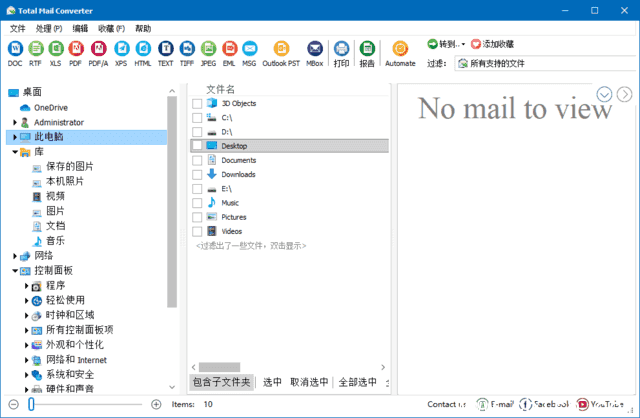Open the 转到 dropdown
640x418 pixels.
(x=446, y=44)
